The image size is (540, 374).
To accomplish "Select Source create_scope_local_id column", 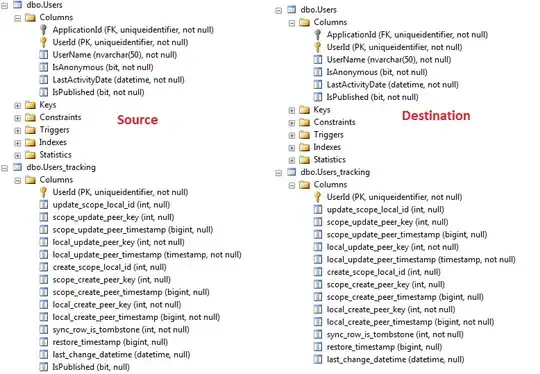I will [110, 267].
